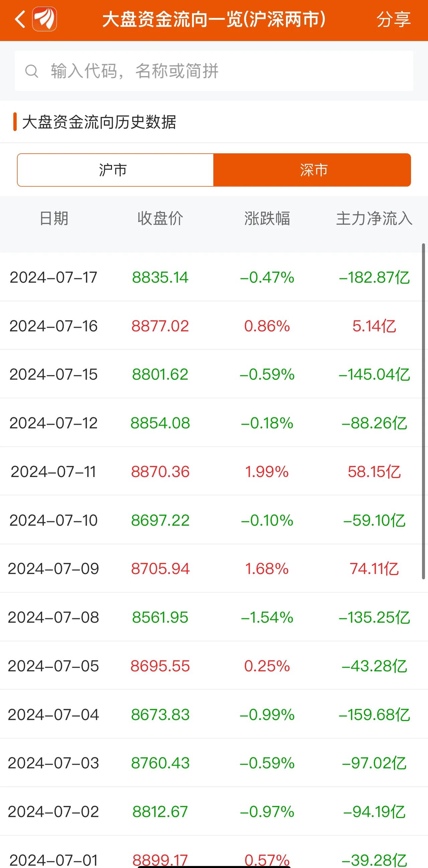The image size is (428, 868).
Task: Select the 2024-07-16 row with 5.14亿
Action: click(214, 326)
